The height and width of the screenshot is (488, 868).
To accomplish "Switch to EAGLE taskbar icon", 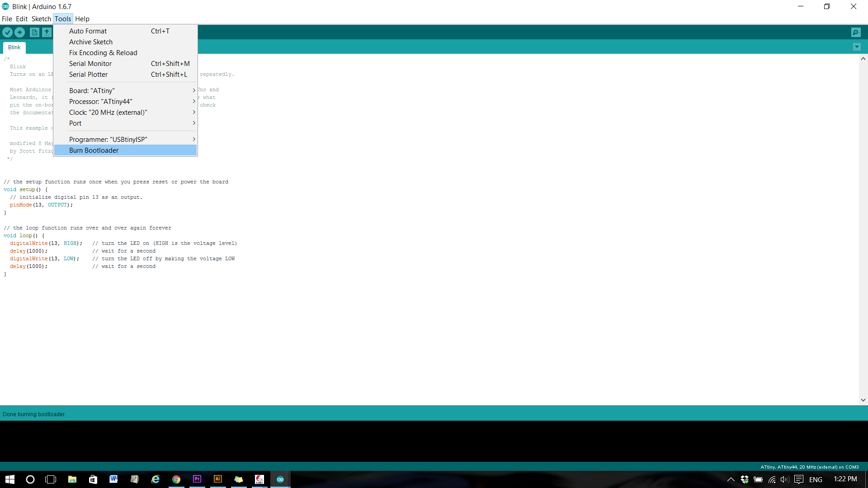I will (259, 479).
